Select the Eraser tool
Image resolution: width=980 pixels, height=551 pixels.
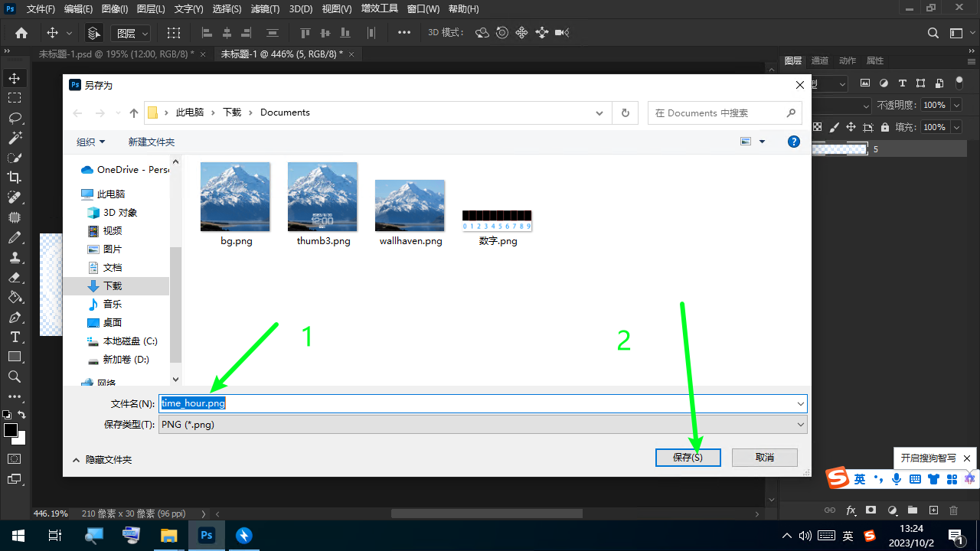15,277
